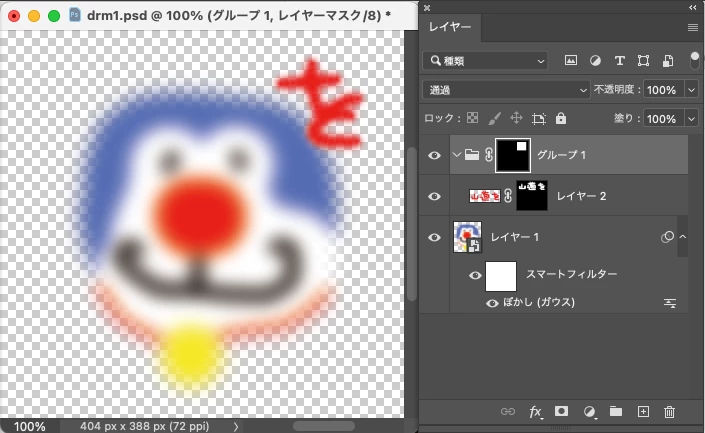
Task: Add a layer mask button
Action: click(x=561, y=411)
